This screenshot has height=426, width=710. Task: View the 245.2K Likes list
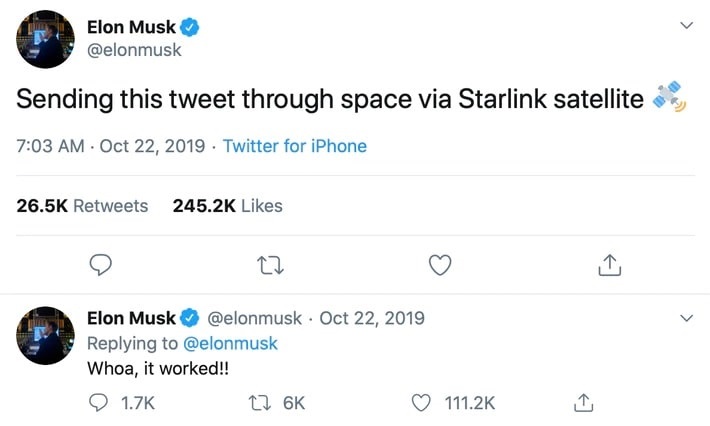coord(227,206)
